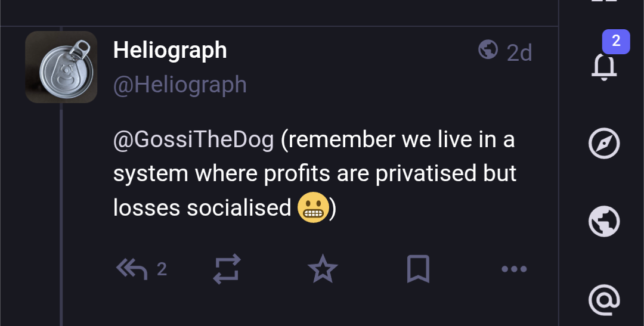Click the post text about privatised profits
The width and height of the screenshot is (644, 326).
315,173
